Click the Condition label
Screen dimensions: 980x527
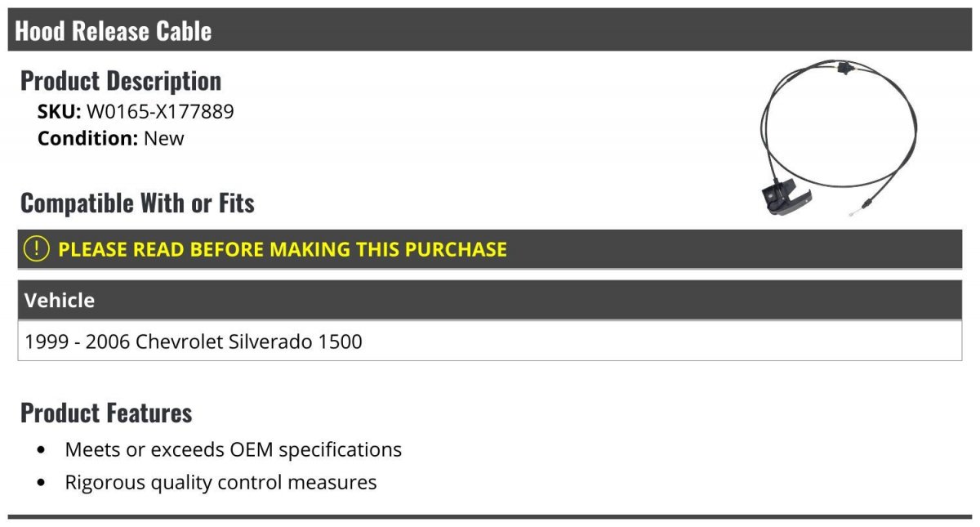click(x=87, y=138)
